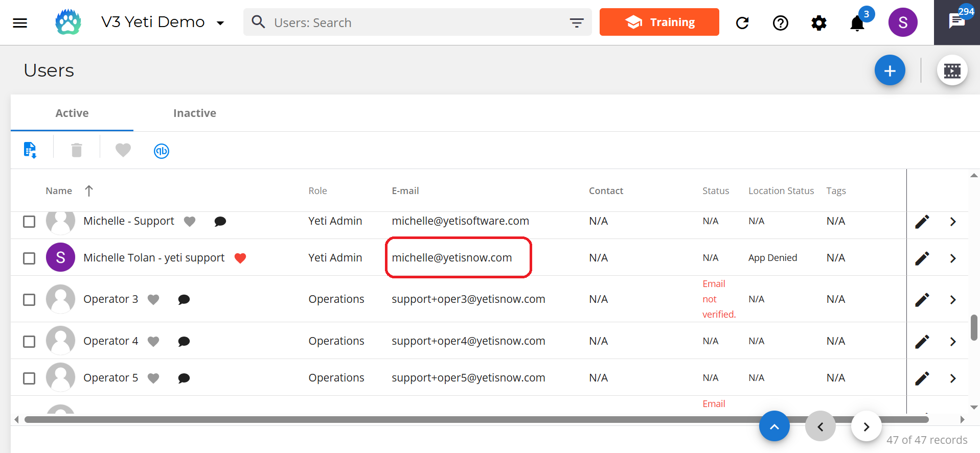Select the Active users tab
The image size is (980, 453).
72,113
